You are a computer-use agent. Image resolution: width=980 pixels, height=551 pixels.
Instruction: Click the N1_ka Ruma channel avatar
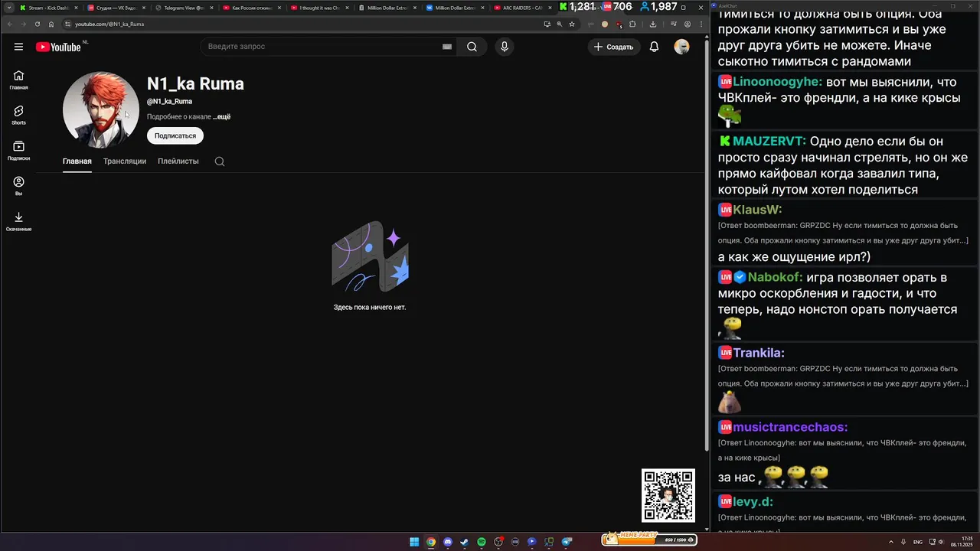click(100, 110)
